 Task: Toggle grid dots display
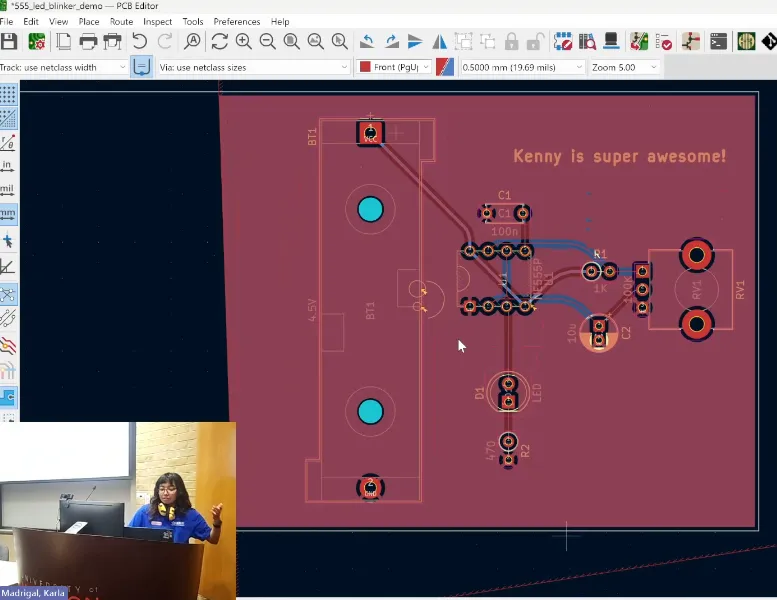[x=8, y=94]
